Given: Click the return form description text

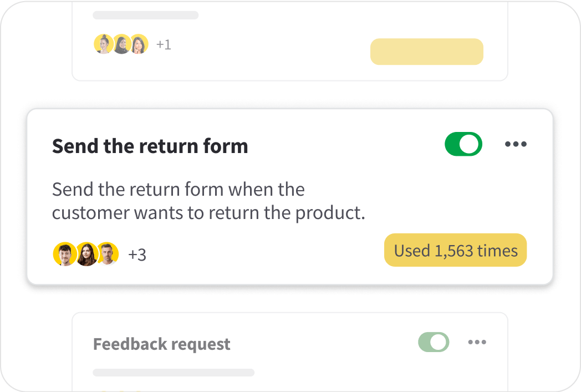Looking at the screenshot, I should pyautogui.click(x=208, y=201).
